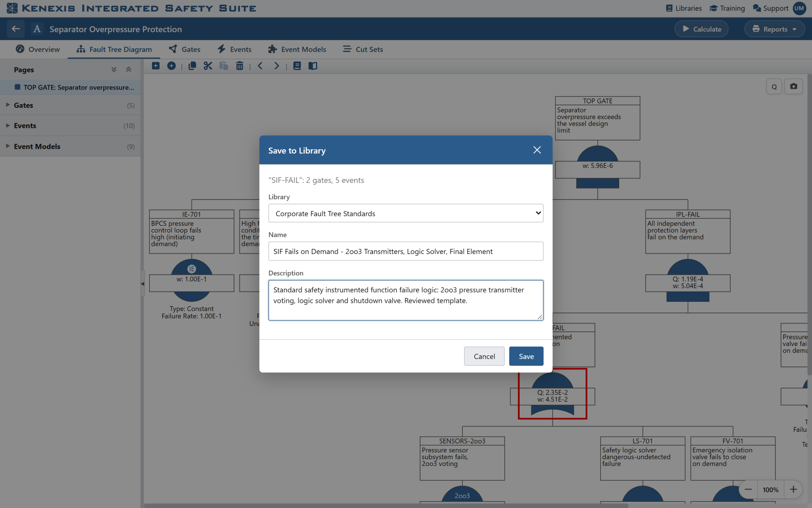The image size is (812, 508).
Task: Open the Training link
Action: tap(727, 8)
